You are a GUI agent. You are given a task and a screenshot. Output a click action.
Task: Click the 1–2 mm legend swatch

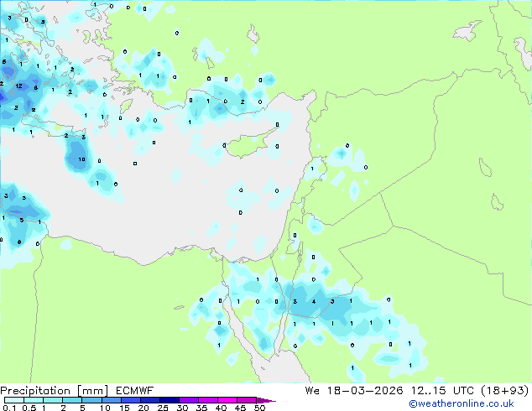[53, 400]
